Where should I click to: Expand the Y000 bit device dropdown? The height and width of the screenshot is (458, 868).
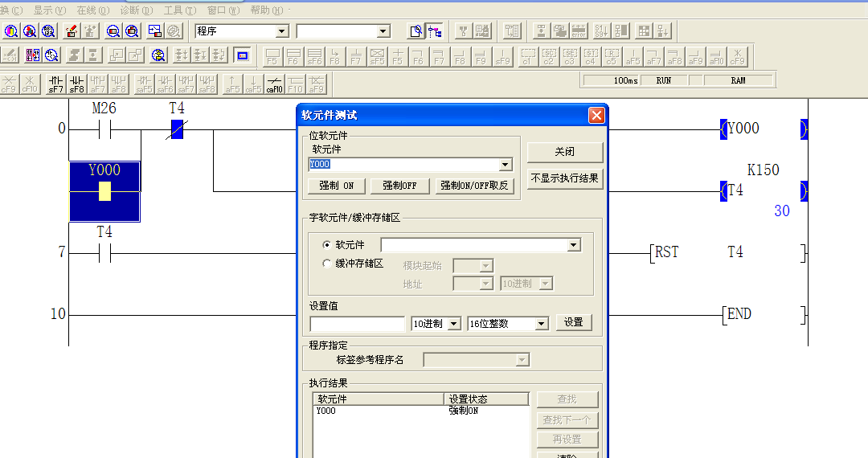(506, 165)
